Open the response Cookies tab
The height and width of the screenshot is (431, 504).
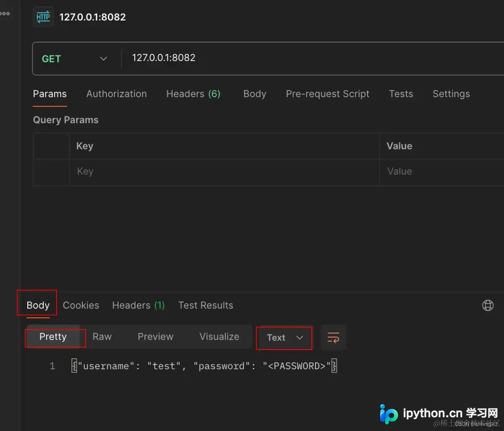tap(81, 305)
